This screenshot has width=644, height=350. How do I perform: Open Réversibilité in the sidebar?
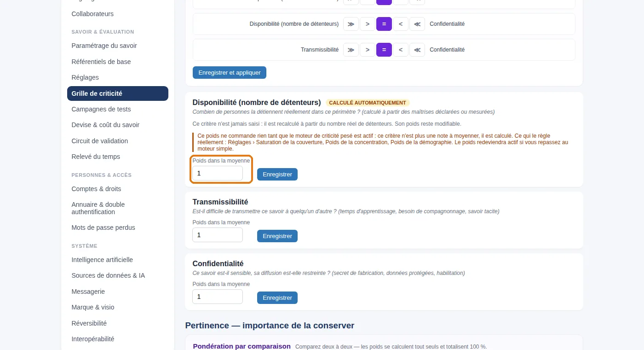tap(118, 323)
